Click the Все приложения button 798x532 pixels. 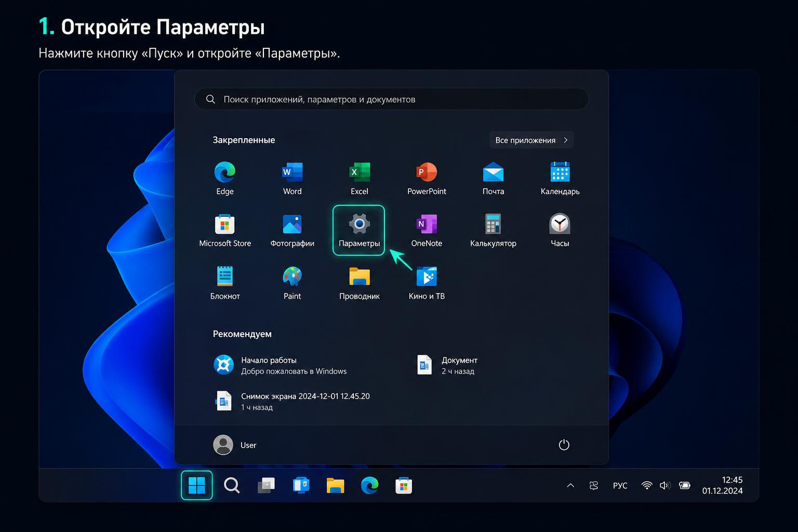point(531,140)
